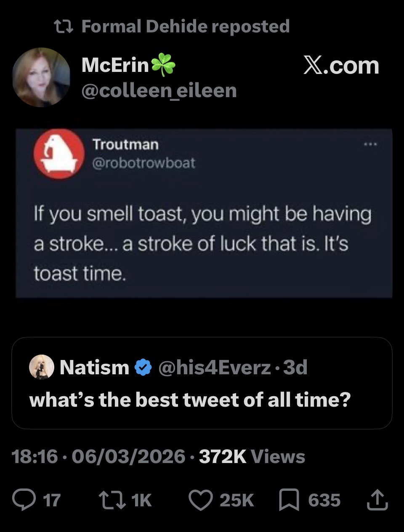Open the @colleen_eileen handle
This screenshot has height=532, width=404.
click(x=159, y=90)
